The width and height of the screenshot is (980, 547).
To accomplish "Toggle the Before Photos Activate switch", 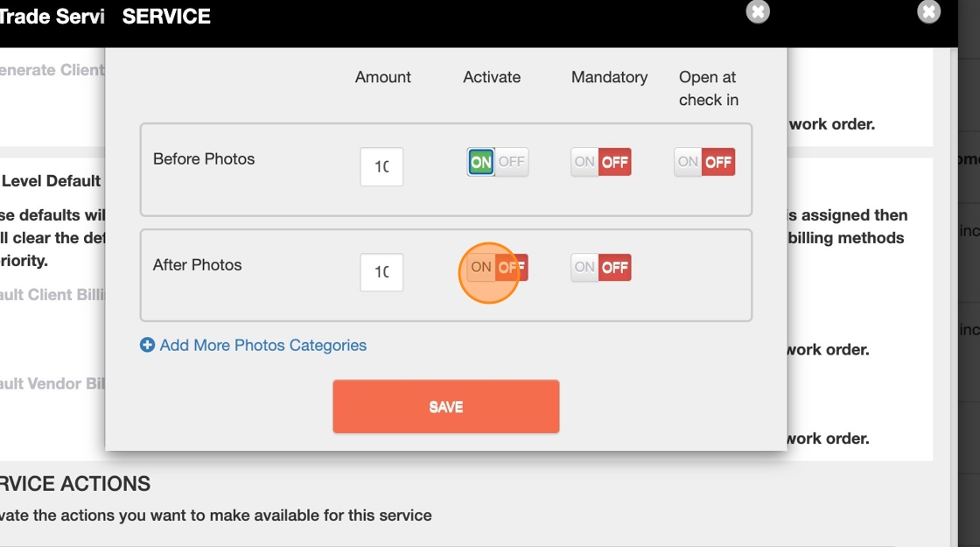I will (497, 162).
